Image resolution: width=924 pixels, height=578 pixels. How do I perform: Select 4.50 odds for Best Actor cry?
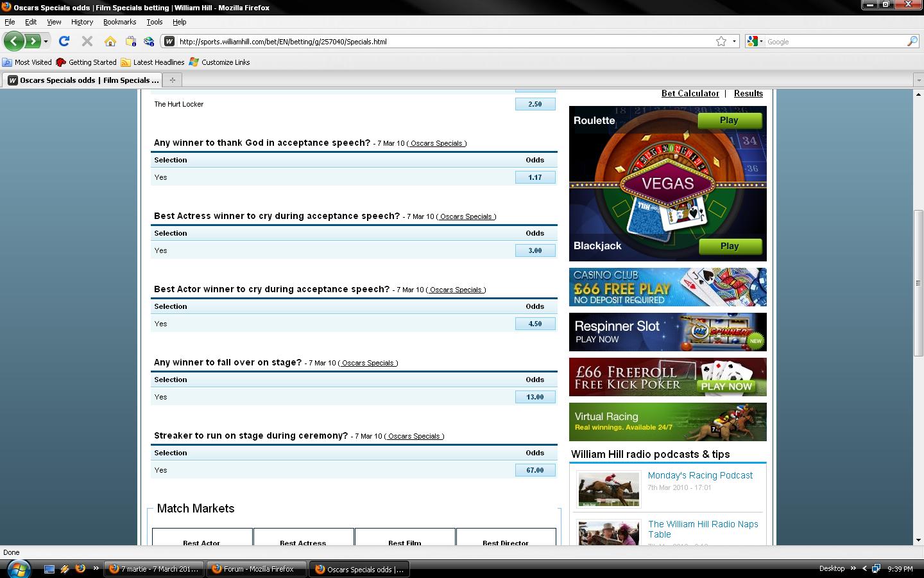tap(535, 324)
